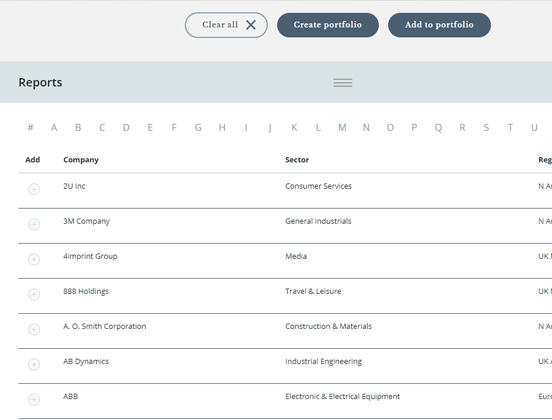Filter companies by letter H
The image size is (552, 420).
pos(222,127)
